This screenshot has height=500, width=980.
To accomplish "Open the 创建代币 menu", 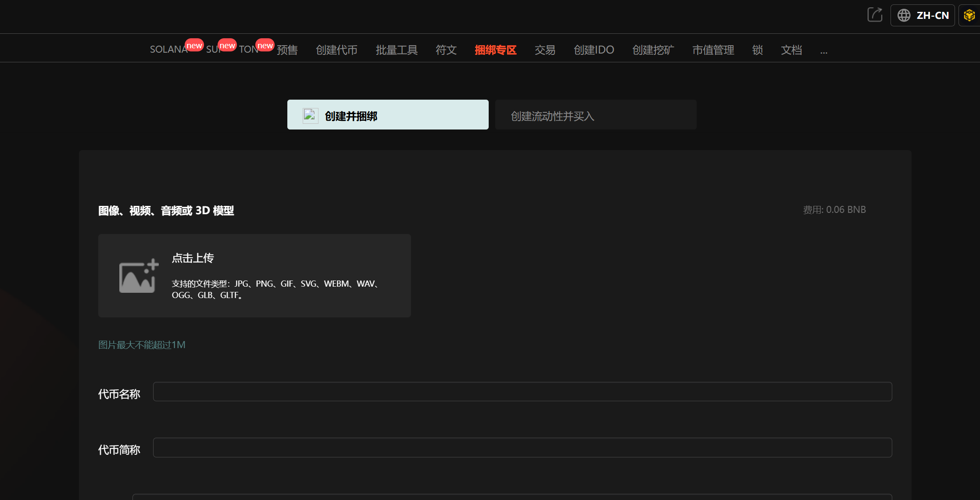I will pos(336,50).
